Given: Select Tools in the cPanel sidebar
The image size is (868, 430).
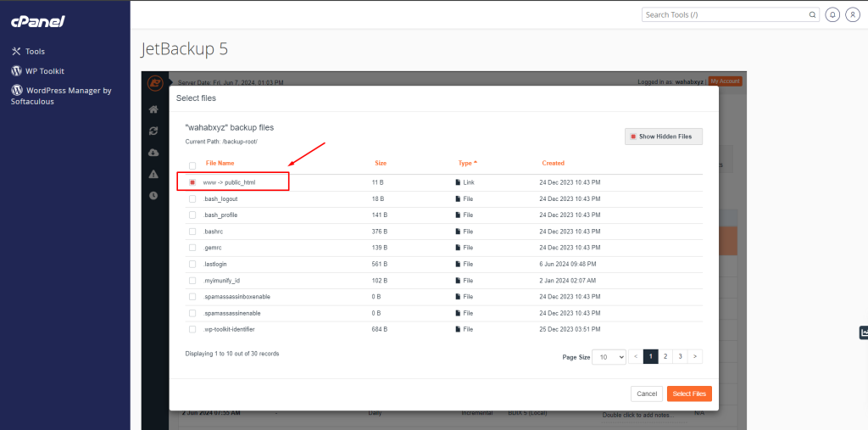Looking at the screenshot, I should click(x=35, y=52).
